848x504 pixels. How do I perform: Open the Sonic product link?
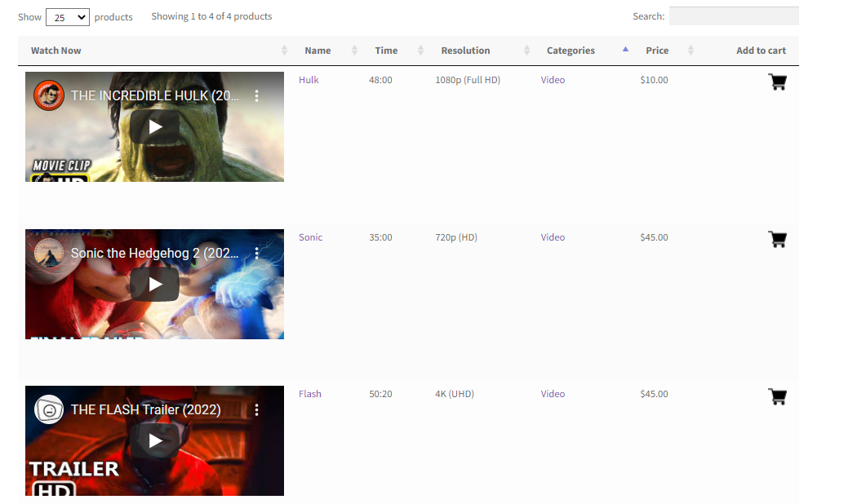pos(310,237)
